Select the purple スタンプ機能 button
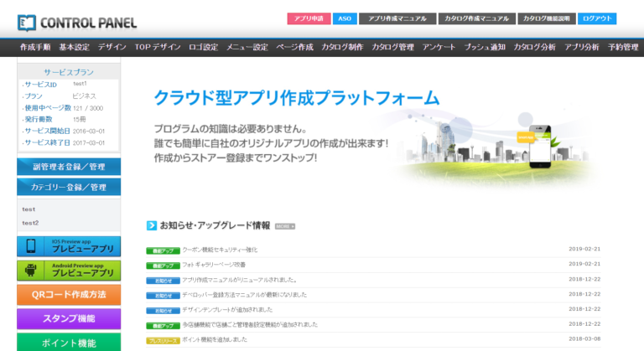The image size is (644, 351). pos(69,319)
